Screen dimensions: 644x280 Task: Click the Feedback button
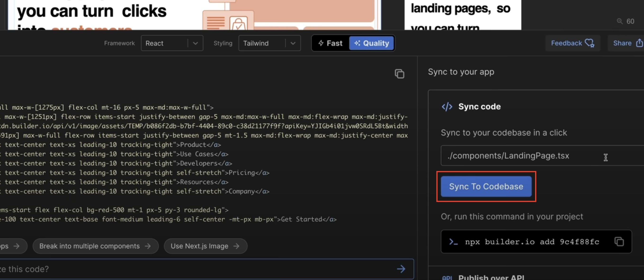(567, 43)
